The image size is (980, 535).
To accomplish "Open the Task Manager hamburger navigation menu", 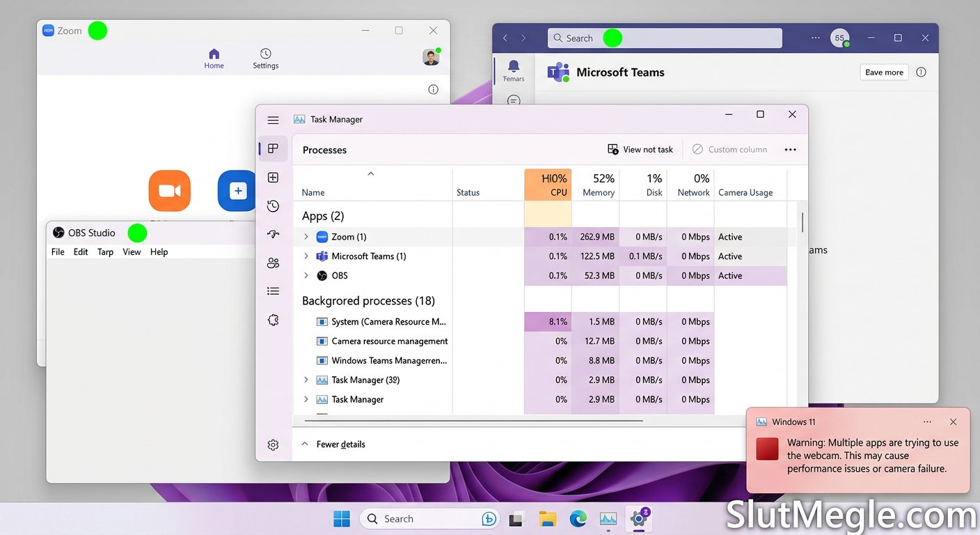I will [273, 120].
